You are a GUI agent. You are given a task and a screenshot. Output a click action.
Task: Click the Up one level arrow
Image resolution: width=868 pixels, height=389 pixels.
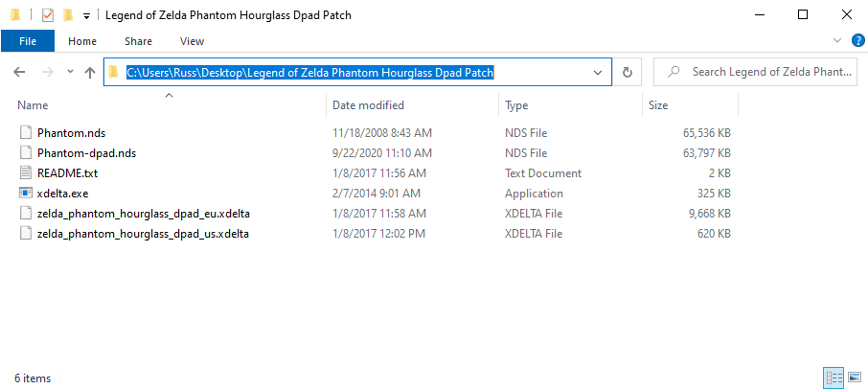coord(90,72)
